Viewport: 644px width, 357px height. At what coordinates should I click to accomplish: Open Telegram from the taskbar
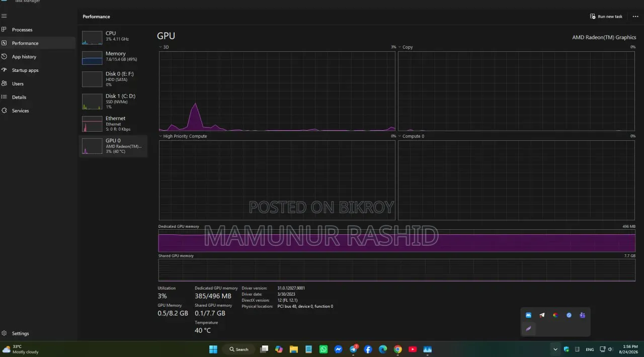click(x=354, y=349)
